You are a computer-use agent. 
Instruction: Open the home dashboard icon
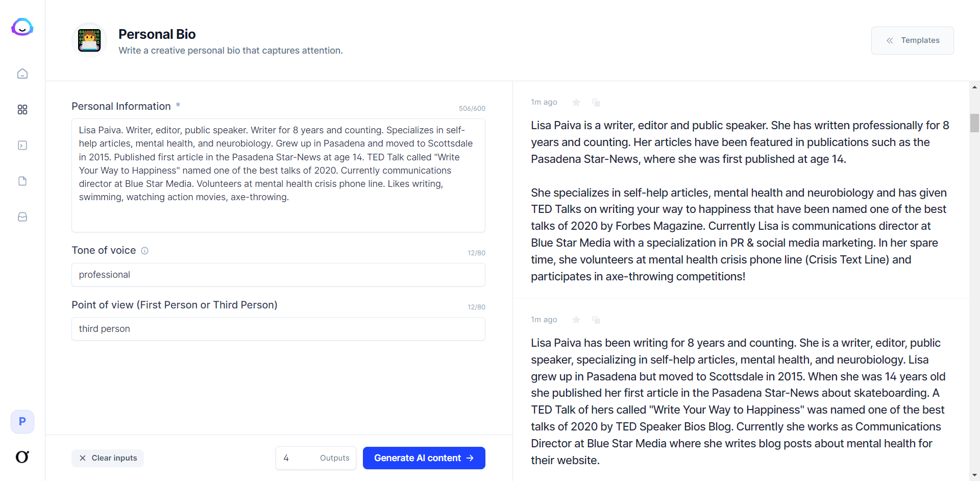tap(22, 74)
